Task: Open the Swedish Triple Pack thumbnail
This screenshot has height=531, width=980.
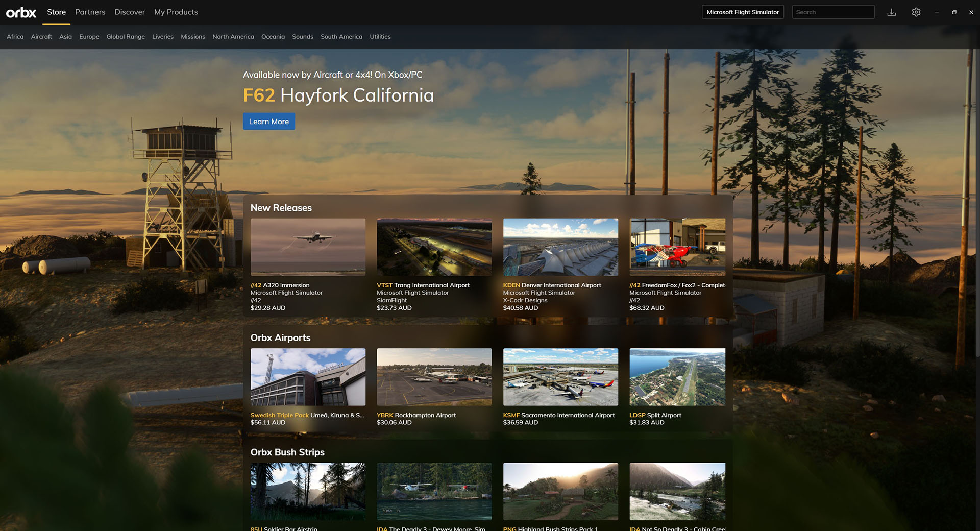Action: pos(308,377)
